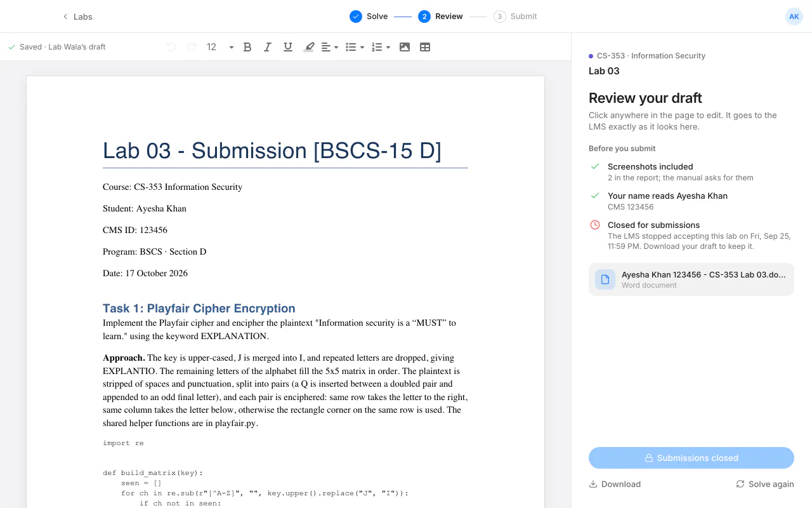812x508 pixels.
Task: Open the Ayesha Khan Word document file
Action: (691, 279)
